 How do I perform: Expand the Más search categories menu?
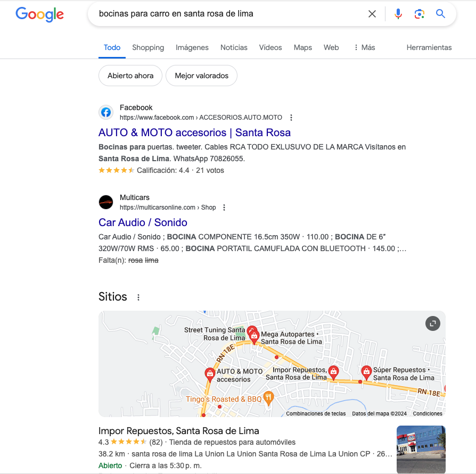click(365, 47)
